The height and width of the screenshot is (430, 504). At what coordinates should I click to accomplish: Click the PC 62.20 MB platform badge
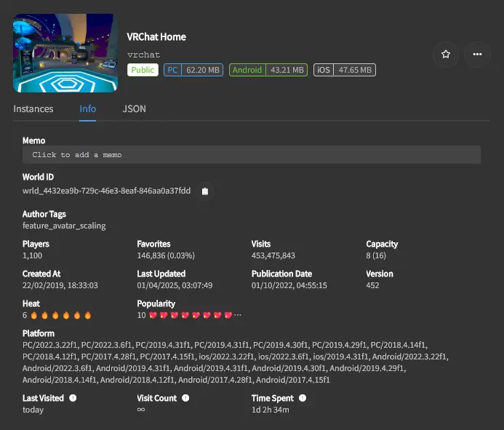pyautogui.click(x=193, y=70)
